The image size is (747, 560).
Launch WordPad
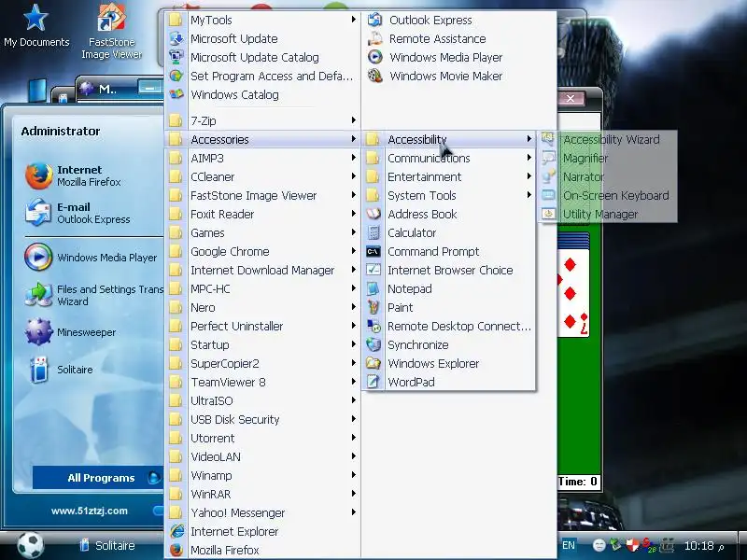tap(449, 382)
